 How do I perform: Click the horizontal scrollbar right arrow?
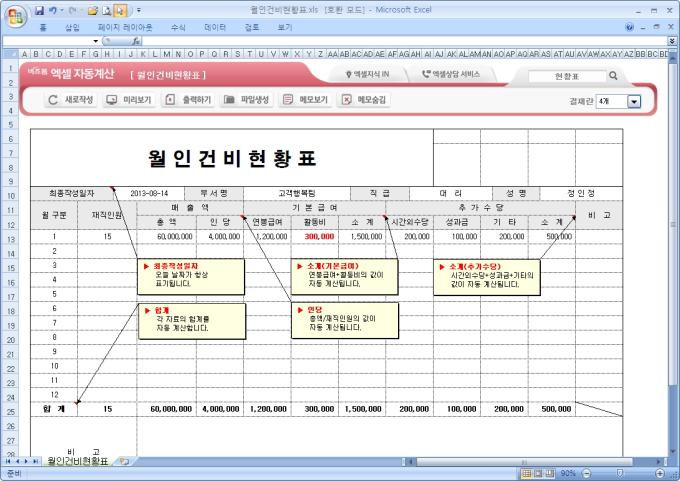pyautogui.click(x=659, y=461)
